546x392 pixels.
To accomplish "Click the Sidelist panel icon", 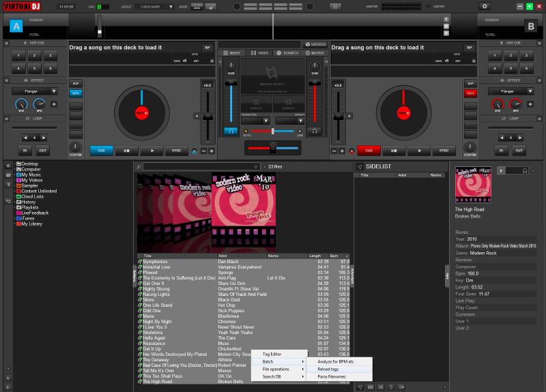I will pos(360,166).
